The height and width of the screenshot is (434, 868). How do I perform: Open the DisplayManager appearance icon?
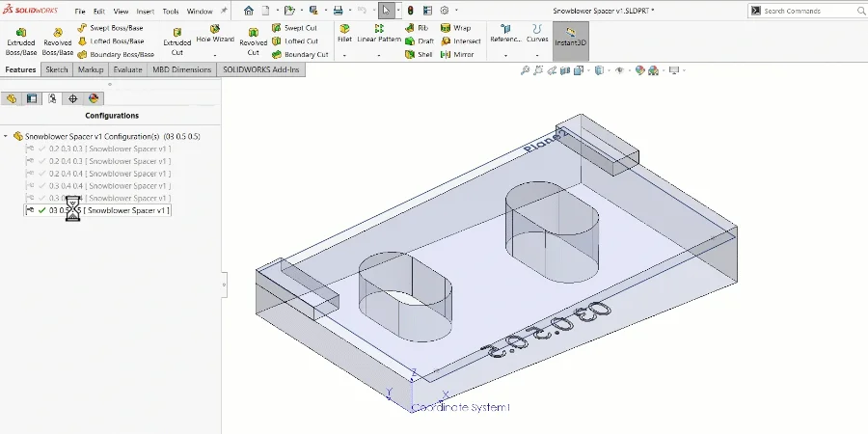point(93,98)
